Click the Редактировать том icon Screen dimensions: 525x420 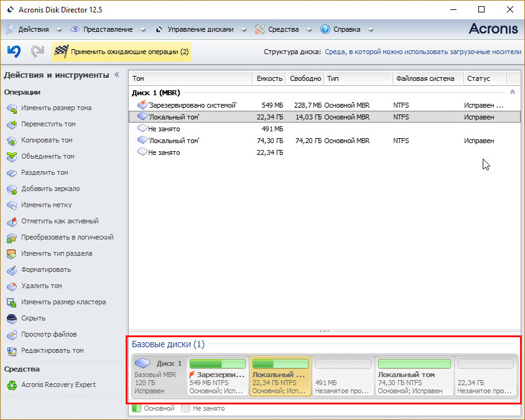click(x=12, y=351)
